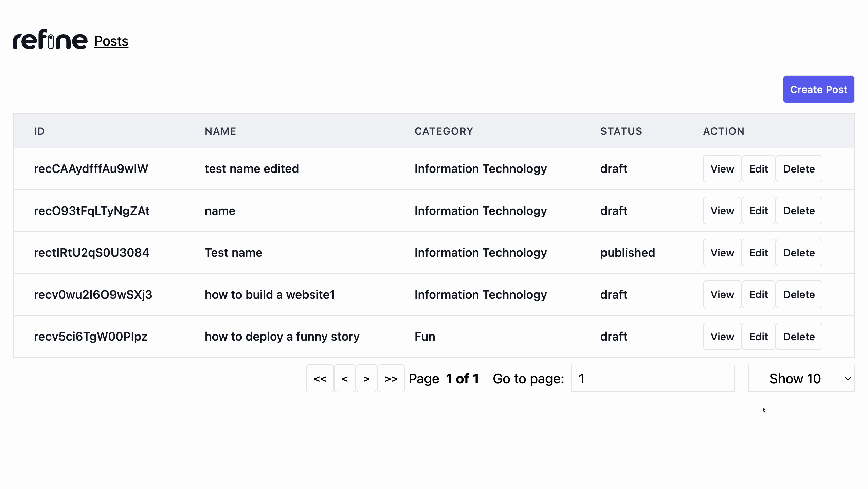Click the STATUS column header

tap(621, 131)
